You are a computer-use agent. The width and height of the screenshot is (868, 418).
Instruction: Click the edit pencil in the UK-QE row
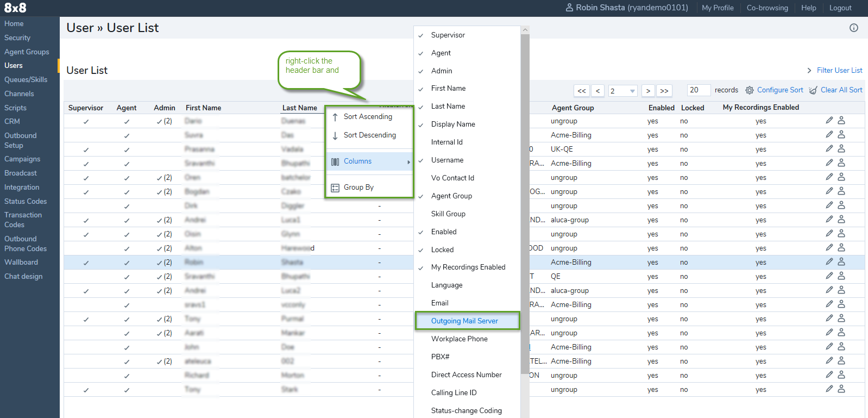(x=829, y=148)
